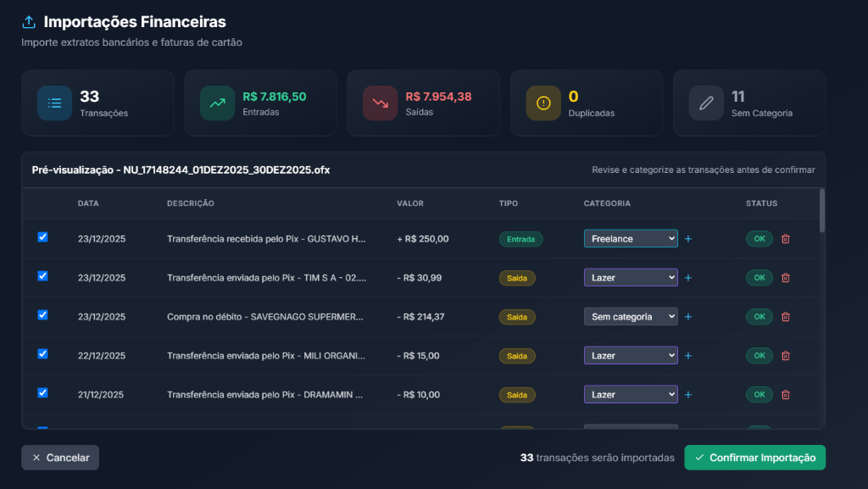This screenshot has width=868, height=489.
Task: Click the pencil icon on Sem Categoria card
Action: 706,103
